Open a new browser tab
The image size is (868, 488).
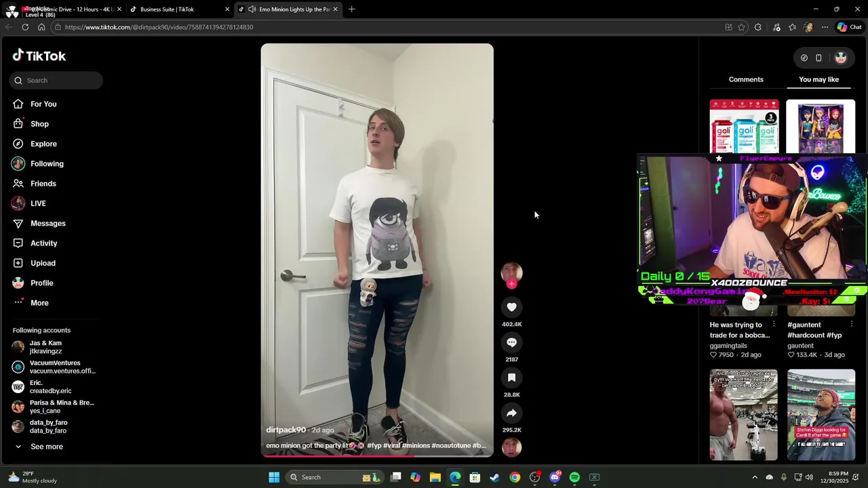(x=351, y=9)
